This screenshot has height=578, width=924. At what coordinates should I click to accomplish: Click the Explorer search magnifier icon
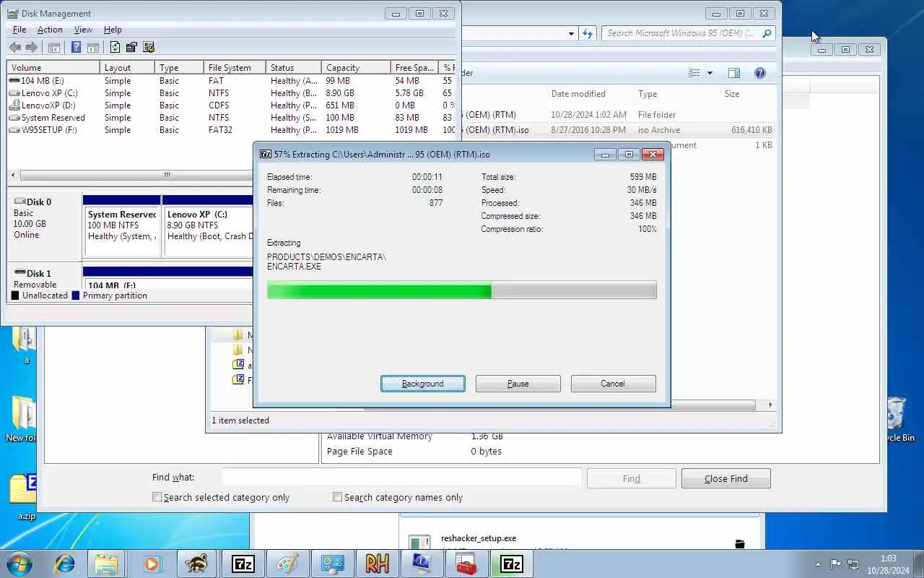(x=767, y=33)
